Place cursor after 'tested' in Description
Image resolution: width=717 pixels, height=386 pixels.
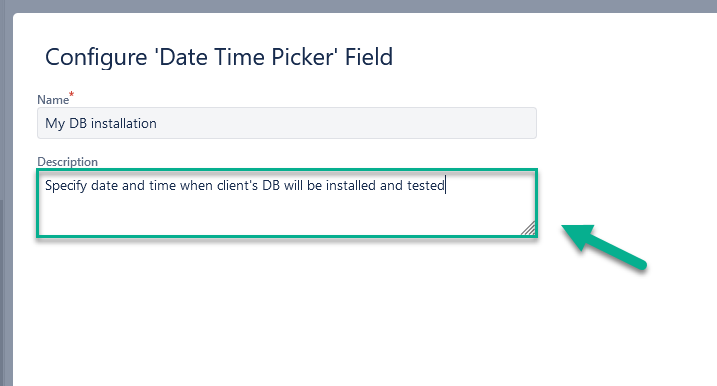point(445,186)
